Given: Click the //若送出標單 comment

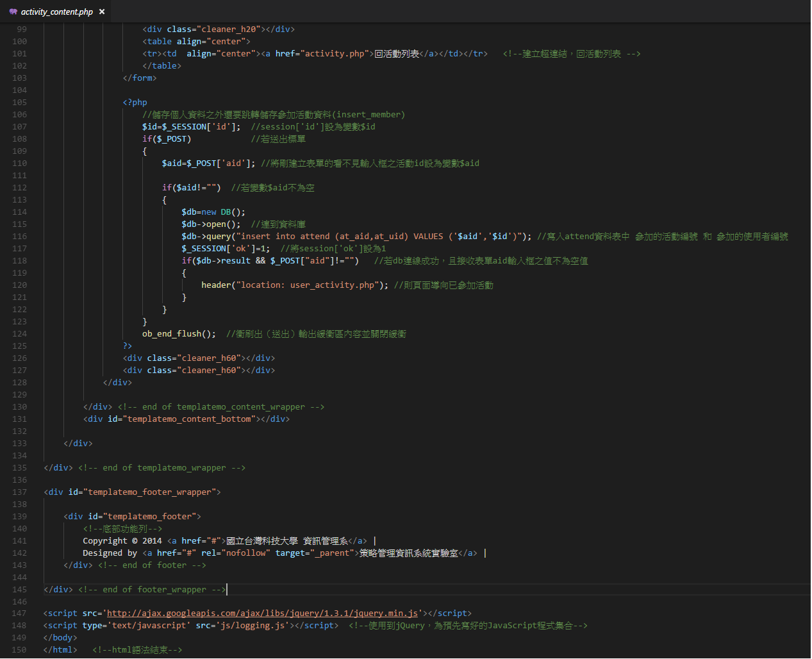Looking at the screenshot, I should pos(278,139).
